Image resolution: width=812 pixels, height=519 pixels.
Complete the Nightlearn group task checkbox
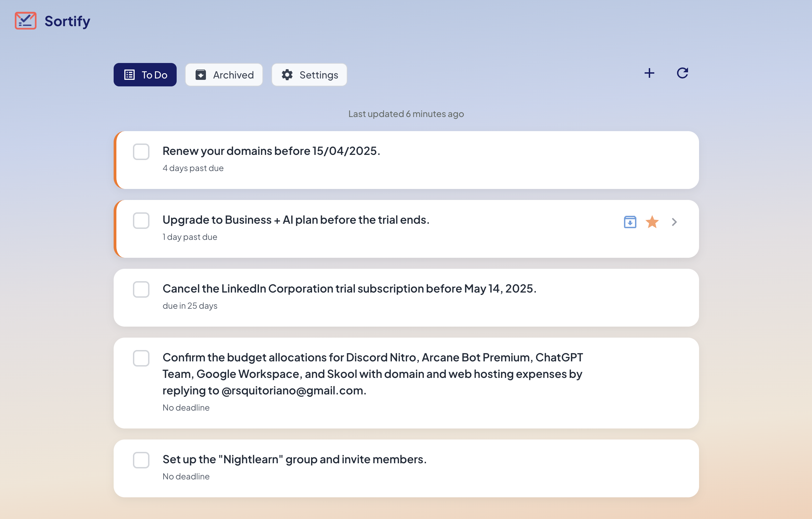point(141,460)
